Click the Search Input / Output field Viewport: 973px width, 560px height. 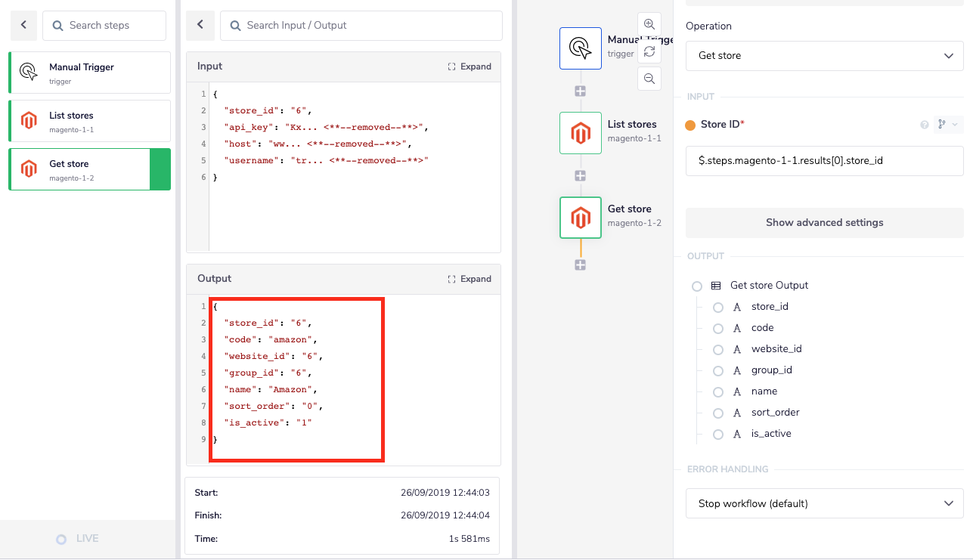point(361,26)
